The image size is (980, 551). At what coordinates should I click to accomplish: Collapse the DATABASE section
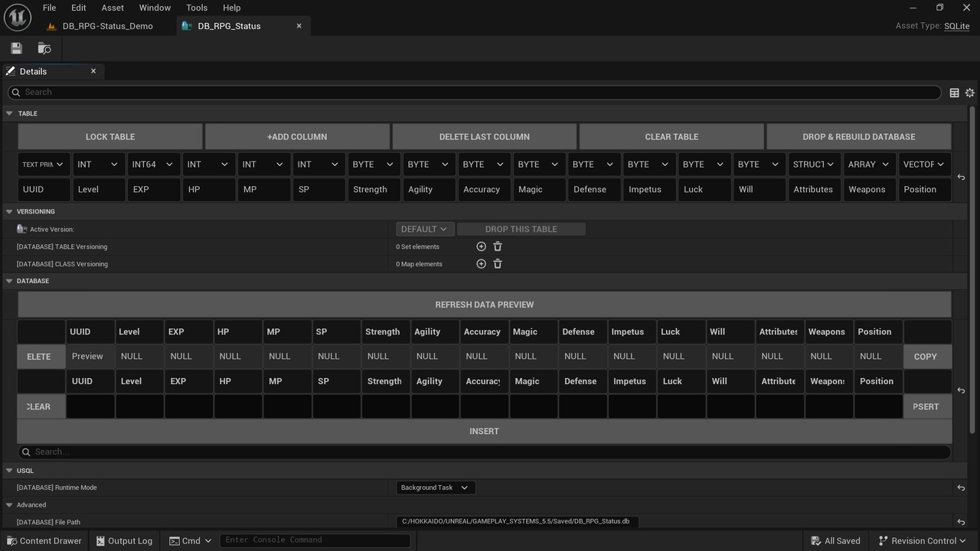click(9, 281)
